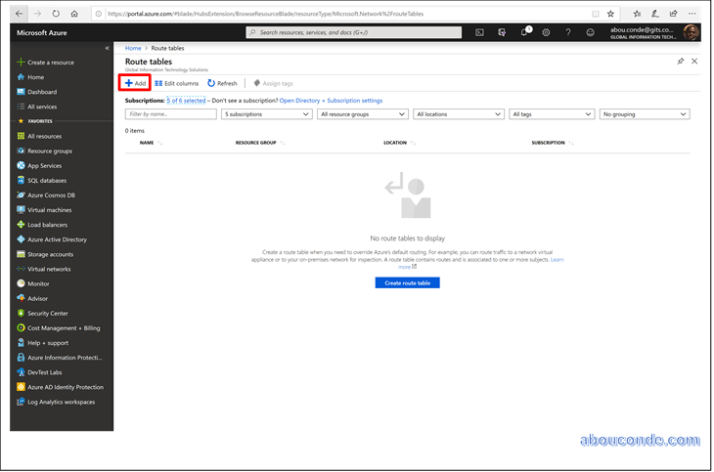
Task: Click the browser reload page button
Action: tap(55, 14)
